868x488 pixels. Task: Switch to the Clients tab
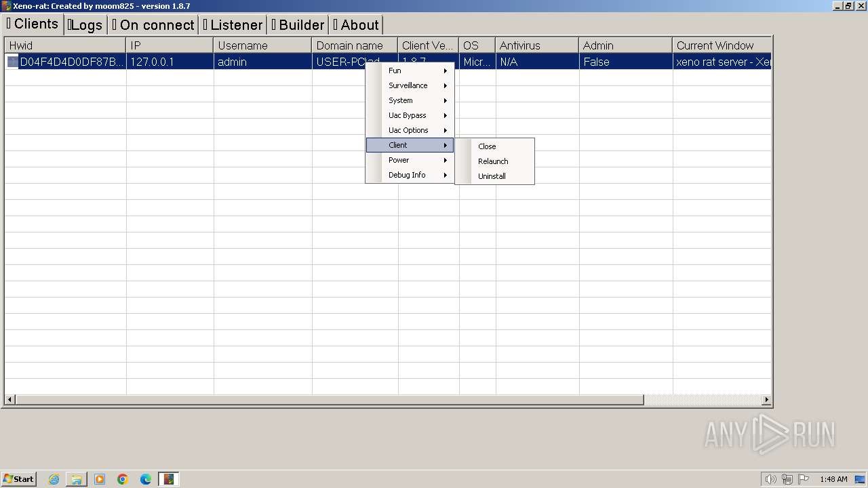tap(33, 24)
